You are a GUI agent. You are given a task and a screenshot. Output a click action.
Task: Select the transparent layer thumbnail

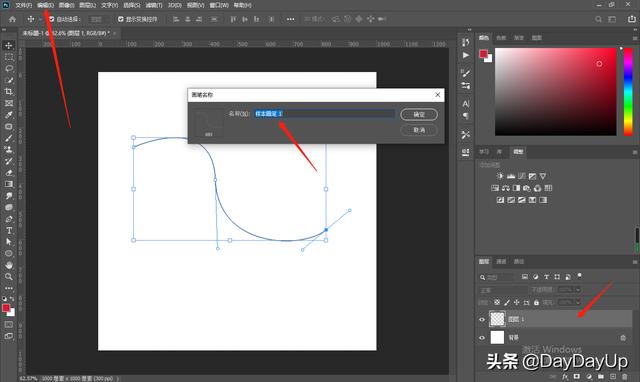pos(497,319)
